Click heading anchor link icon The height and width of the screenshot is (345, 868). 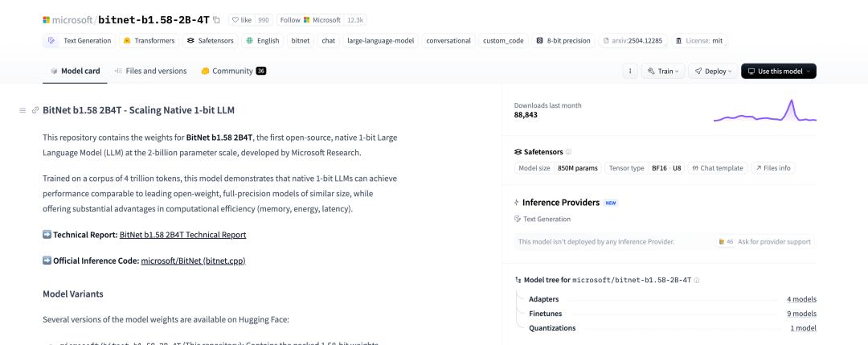click(35, 109)
